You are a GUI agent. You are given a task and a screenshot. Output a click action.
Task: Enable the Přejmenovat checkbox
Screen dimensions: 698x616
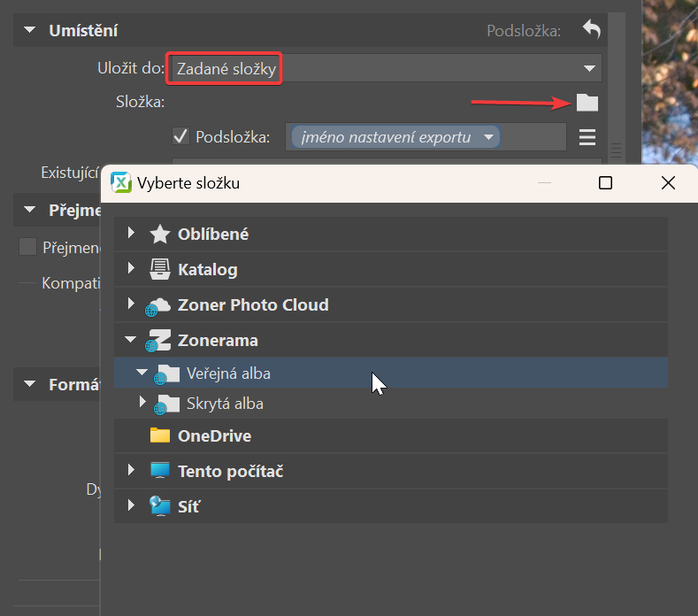(27, 247)
